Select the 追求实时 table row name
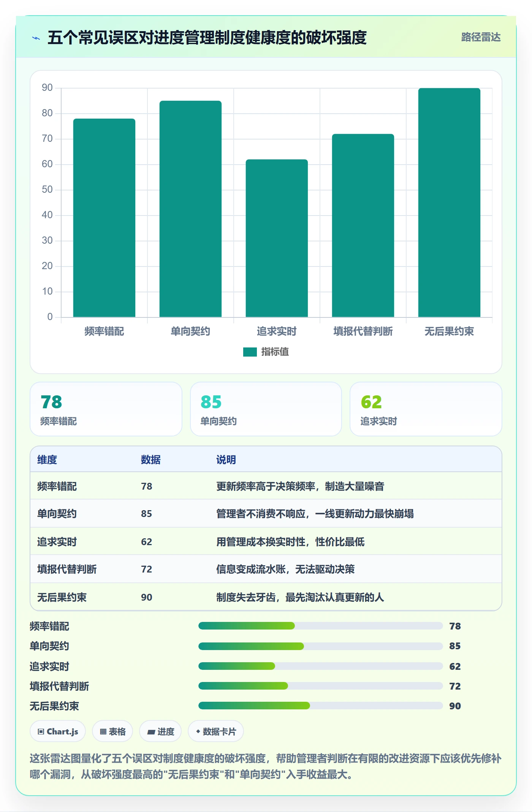The image size is (532, 812). tap(57, 542)
